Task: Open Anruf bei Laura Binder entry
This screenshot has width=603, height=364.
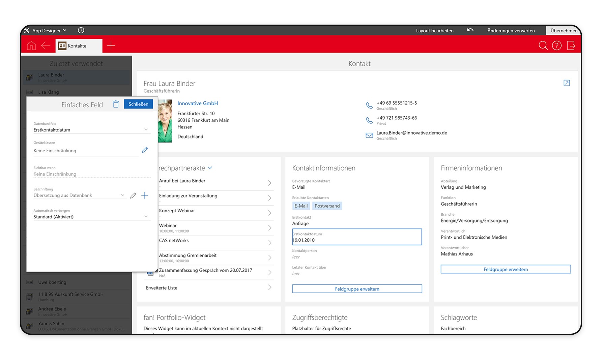Action: [x=215, y=183]
